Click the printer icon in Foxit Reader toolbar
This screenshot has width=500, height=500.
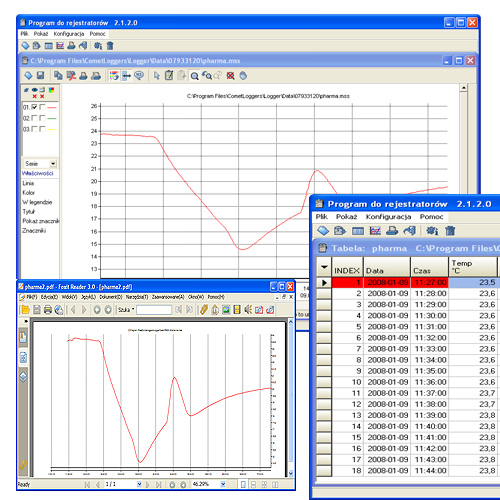click(x=48, y=310)
